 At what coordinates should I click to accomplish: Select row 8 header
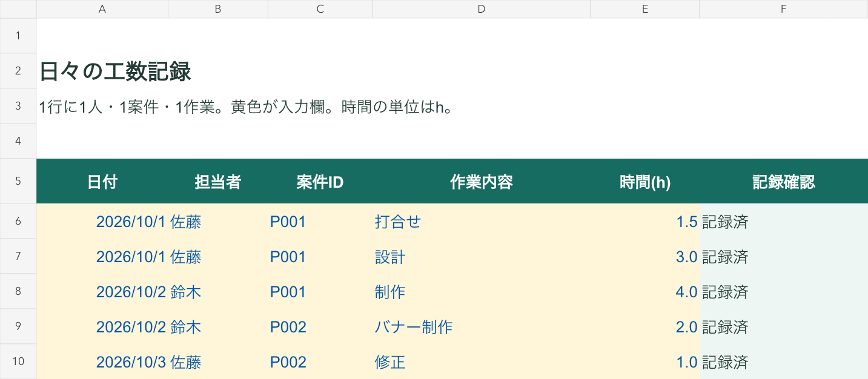tap(18, 291)
